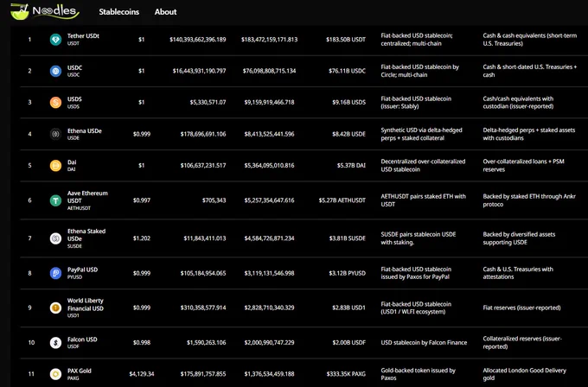Select 'Over-collateralized loans + PSM reserves' text
This screenshot has width=588, height=387.
523,165
